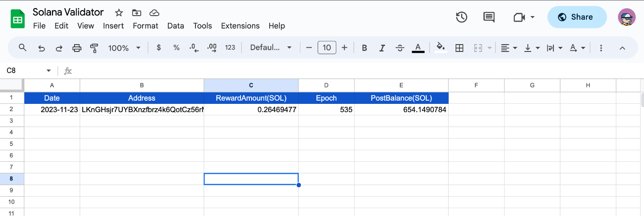The height and width of the screenshot is (216, 644).
Task: Click the move to folder icon
Action: [x=137, y=12]
